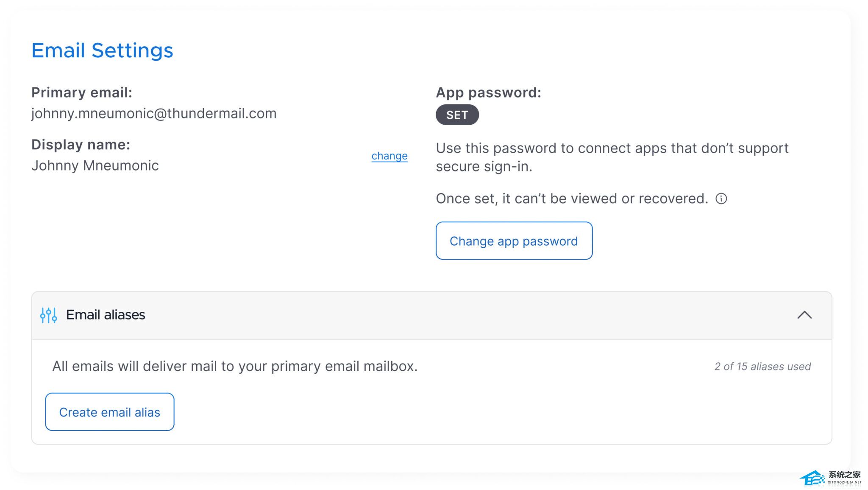Image resolution: width=868 pixels, height=490 pixels.
Task: Select the johnny.mneumonic@thundermail.com address text
Action: click(154, 113)
